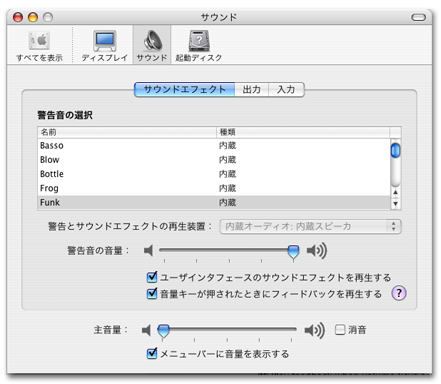441x384 pixels.
Task: Click the loud speaker icon beside 警告音の音量
Action: coord(317,250)
